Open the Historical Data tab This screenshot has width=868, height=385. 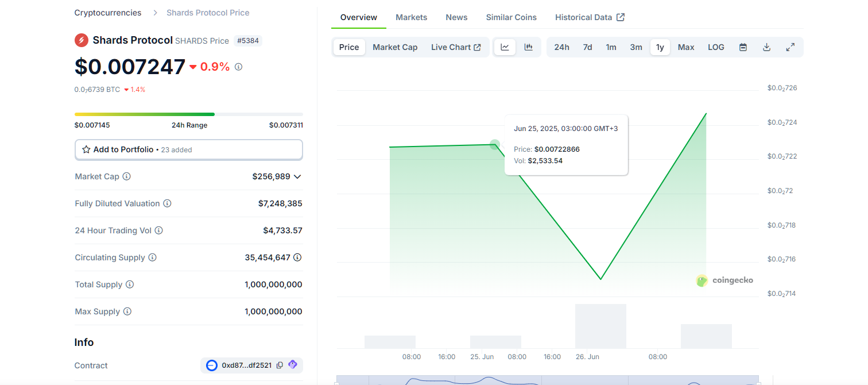pos(590,17)
